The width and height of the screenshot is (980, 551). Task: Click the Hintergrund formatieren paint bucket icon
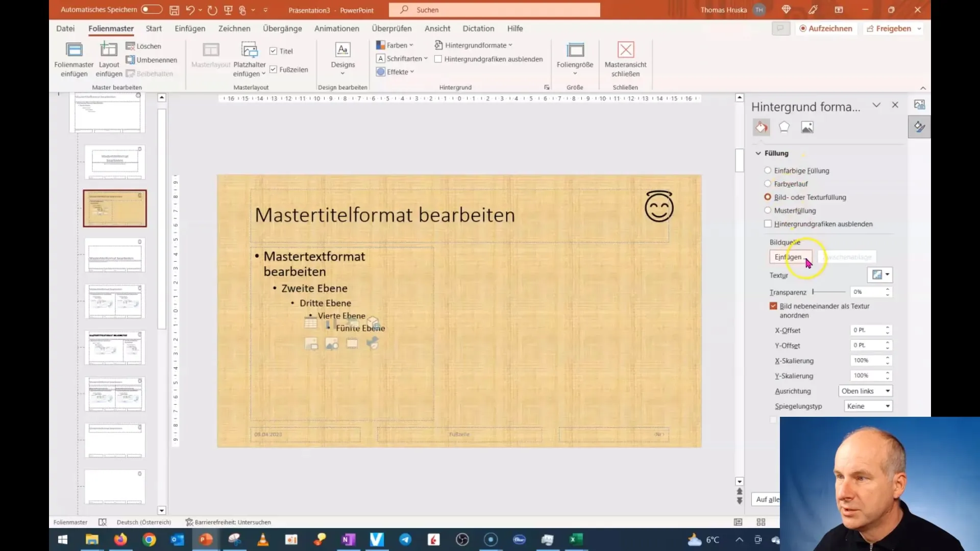tap(761, 127)
